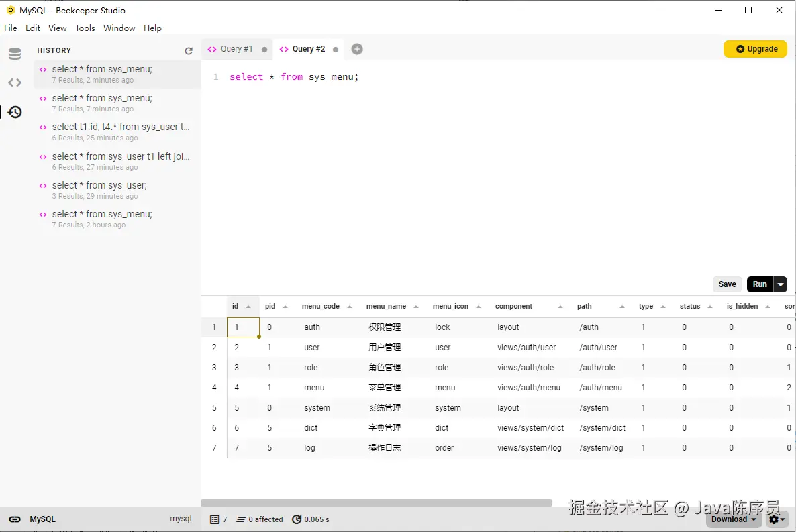The width and height of the screenshot is (796, 532).
Task: Sort by the is_hidden column arrow
Action: (x=768, y=307)
